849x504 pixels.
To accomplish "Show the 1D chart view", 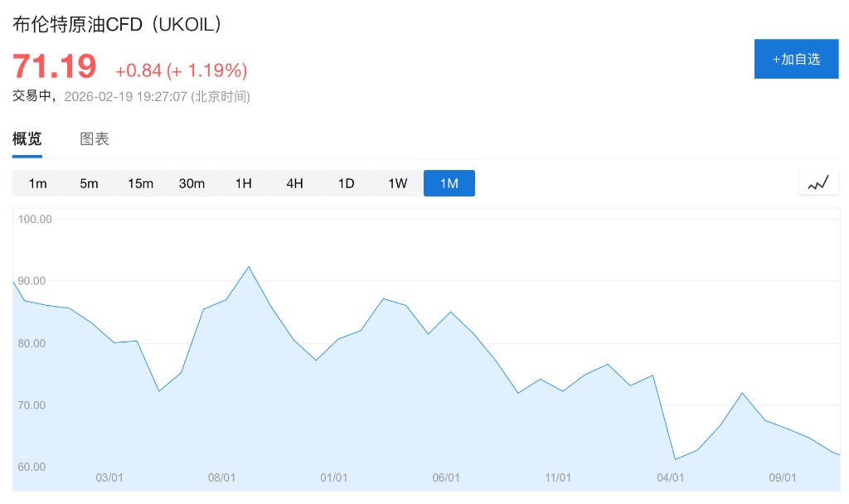I will (x=346, y=183).
